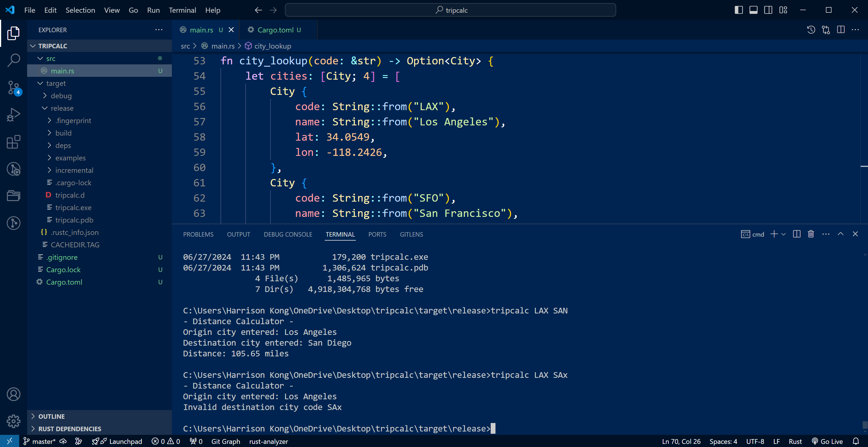Screen dimensions: 868x447
Task: Expand the OUTLINE section
Action: [51, 417]
